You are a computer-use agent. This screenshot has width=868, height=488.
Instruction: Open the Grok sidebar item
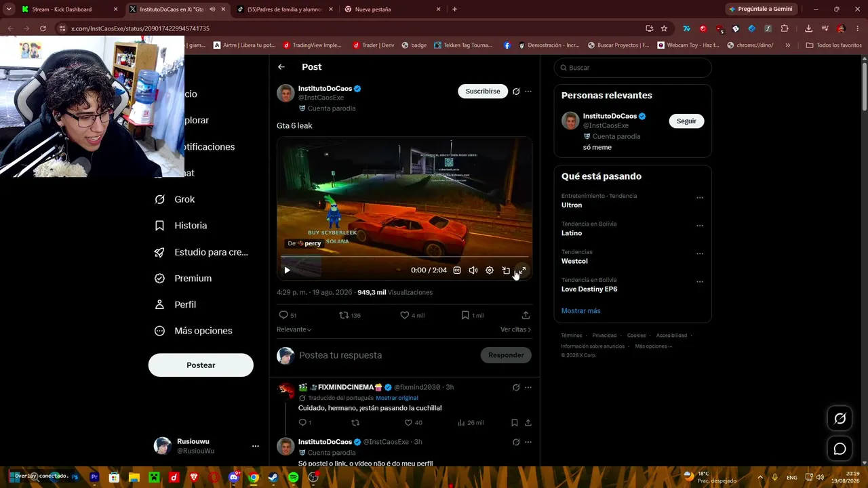(x=175, y=199)
